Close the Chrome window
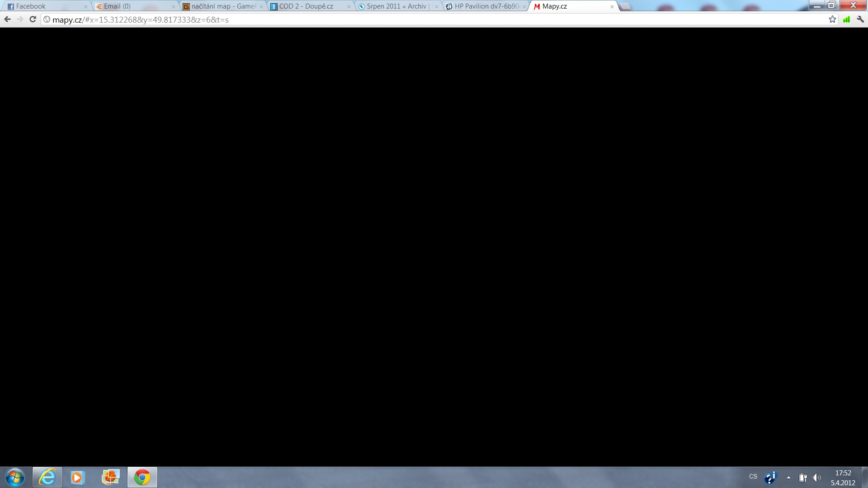 pyautogui.click(x=853, y=5)
